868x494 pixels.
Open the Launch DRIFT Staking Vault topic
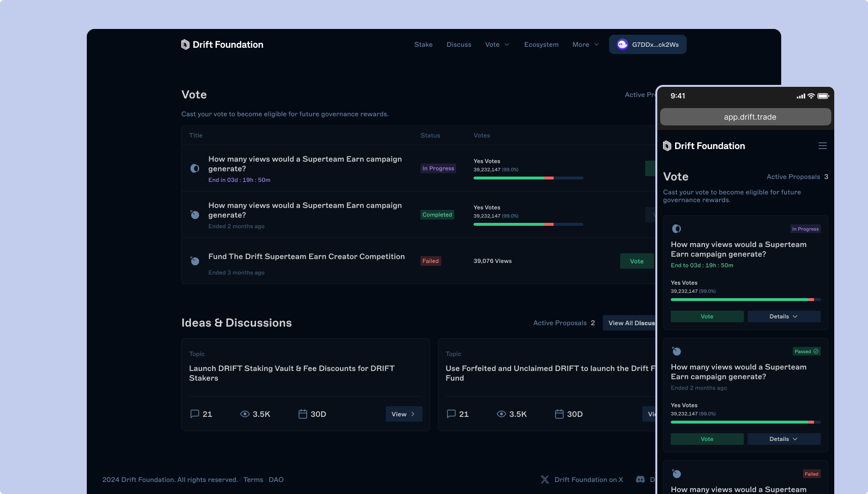click(x=292, y=373)
